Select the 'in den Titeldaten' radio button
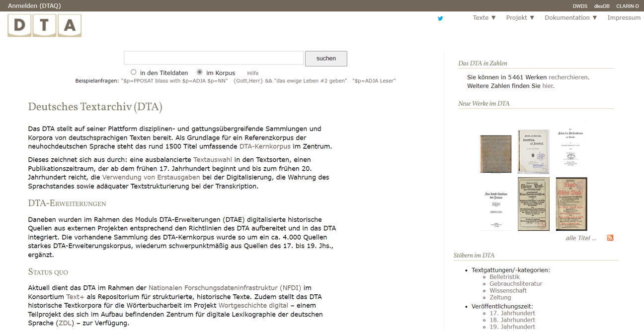This screenshot has height=331, width=644. (133, 72)
